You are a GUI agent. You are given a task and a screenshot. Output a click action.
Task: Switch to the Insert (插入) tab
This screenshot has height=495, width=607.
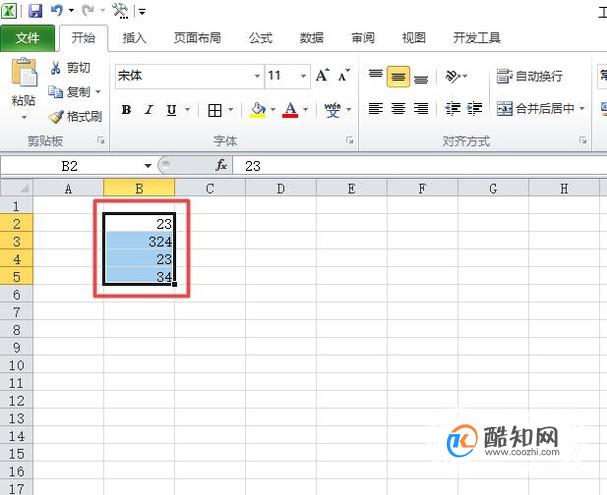point(134,38)
